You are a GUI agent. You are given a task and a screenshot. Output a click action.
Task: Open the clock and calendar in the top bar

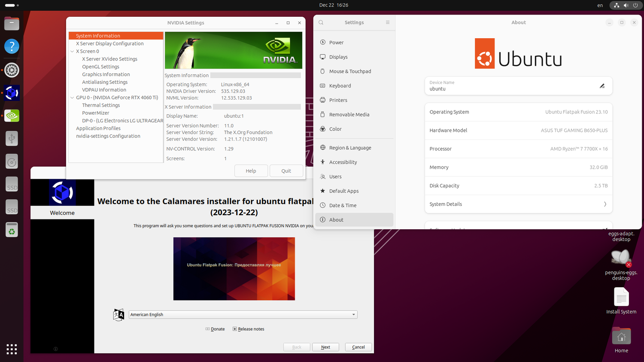(x=334, y=5)
